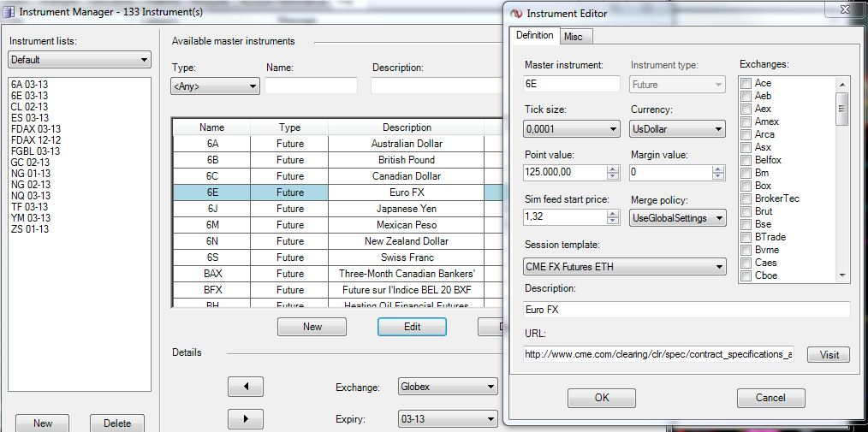Open the Tick size dropdown

coord(571,129)
